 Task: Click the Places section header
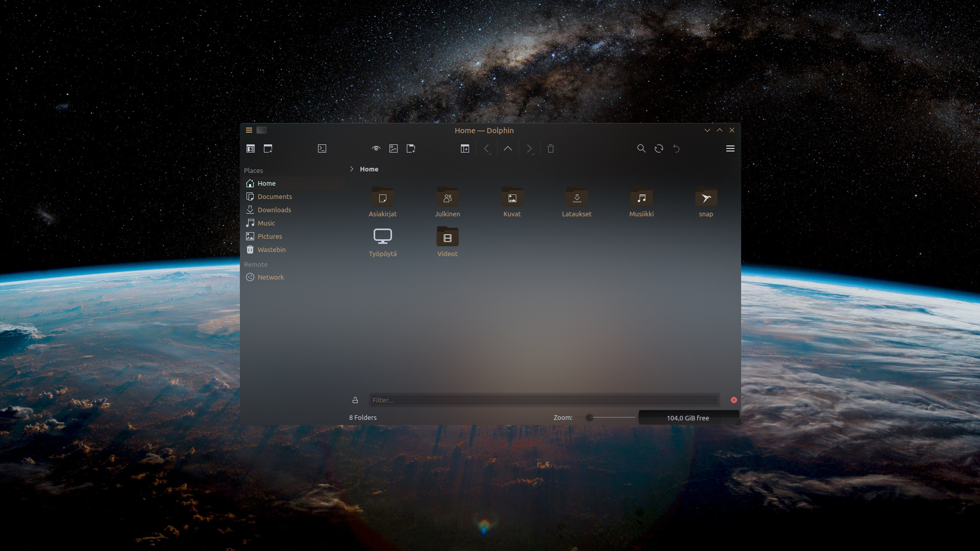[253, 170]
